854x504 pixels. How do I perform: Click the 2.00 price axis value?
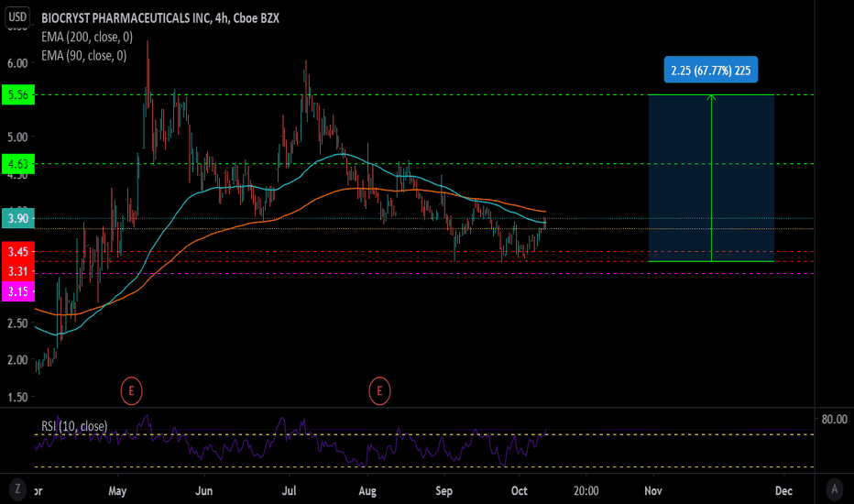coord(17,359)
